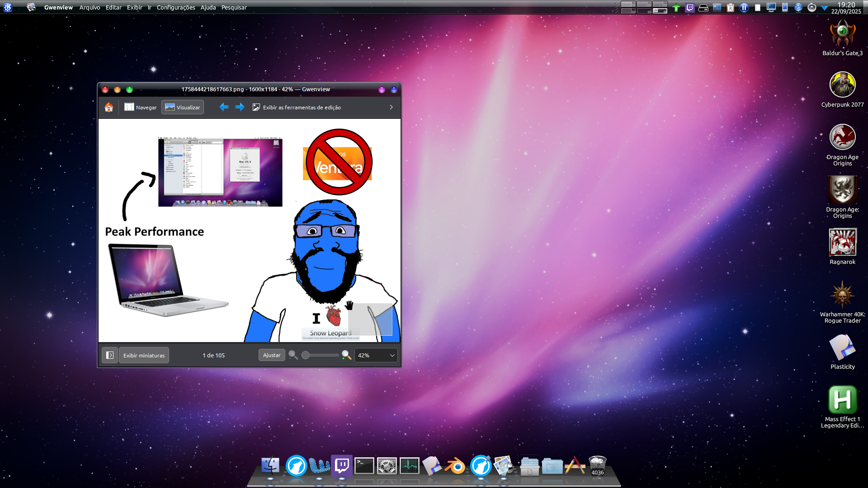This screenshot has width=868, height=488.
Task: Click the KDE Connect phone tray icon
Action: tap(785, 7)
